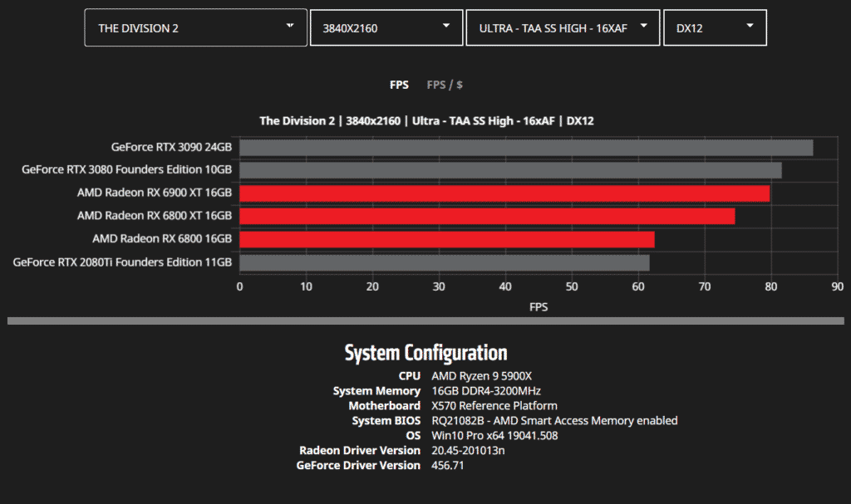Expand the 3840X2160 resolution dropdown

(386, 28)
